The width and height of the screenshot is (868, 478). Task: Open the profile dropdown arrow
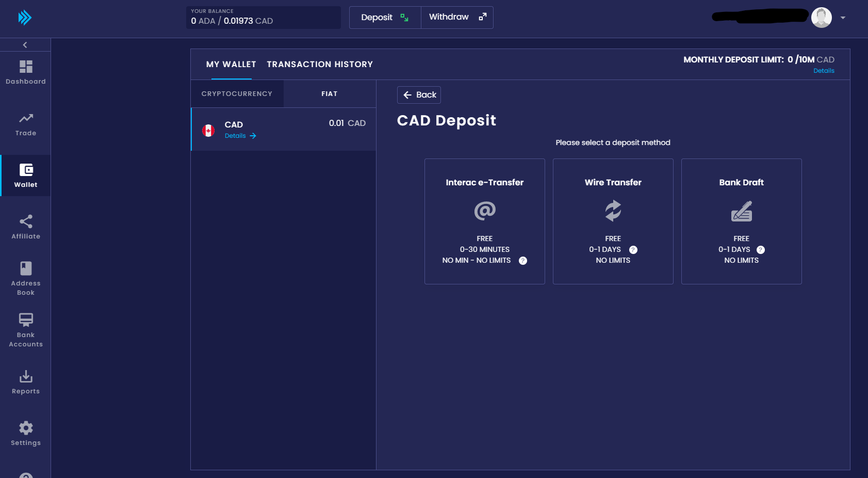(843, 18)
